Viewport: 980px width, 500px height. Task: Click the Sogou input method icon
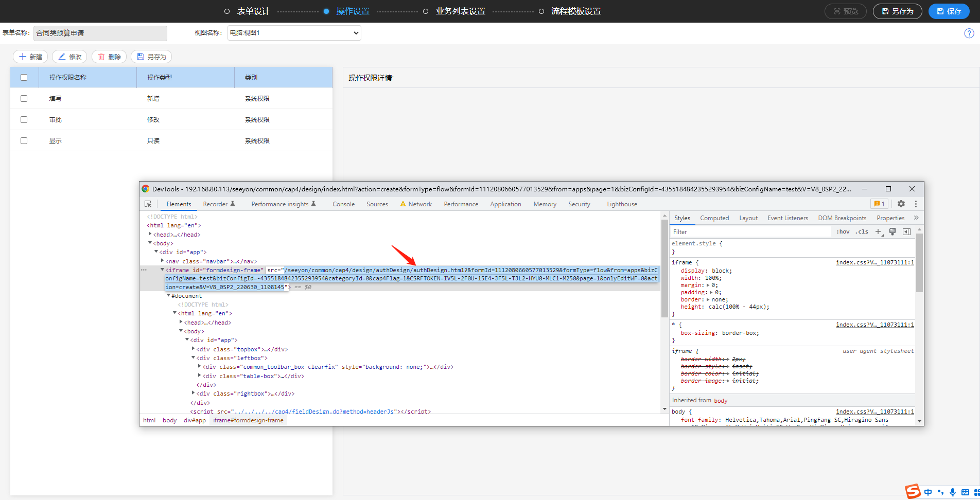point(913,492)
